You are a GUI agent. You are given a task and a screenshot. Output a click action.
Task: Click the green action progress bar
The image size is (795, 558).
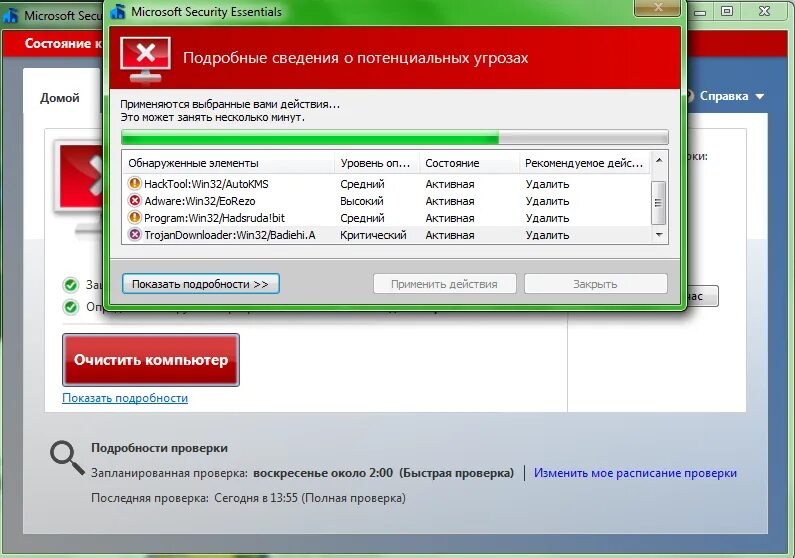(394, 137)
